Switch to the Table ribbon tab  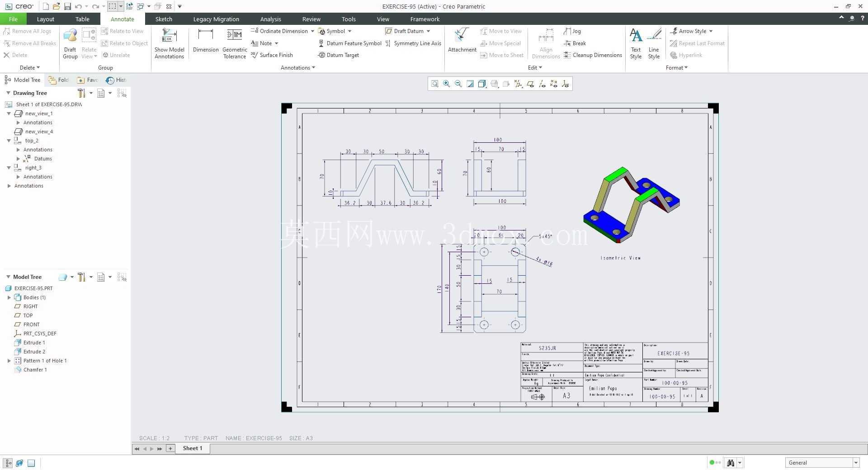click(82, 19)
